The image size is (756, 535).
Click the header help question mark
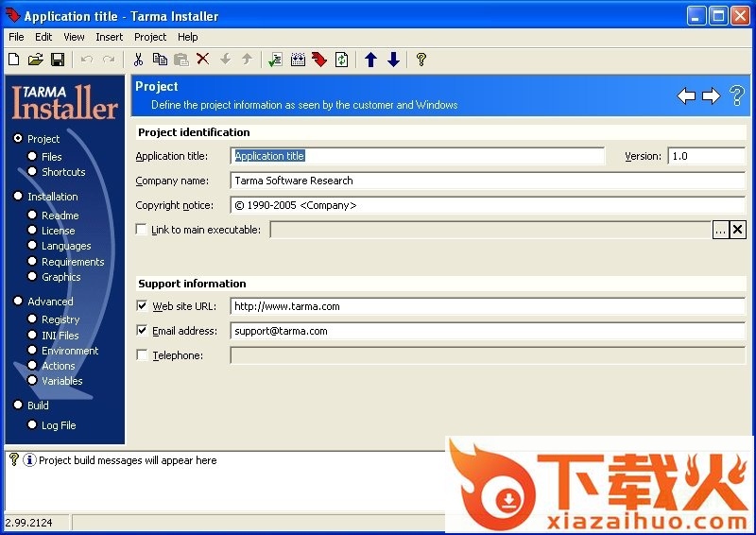point(737,95)
